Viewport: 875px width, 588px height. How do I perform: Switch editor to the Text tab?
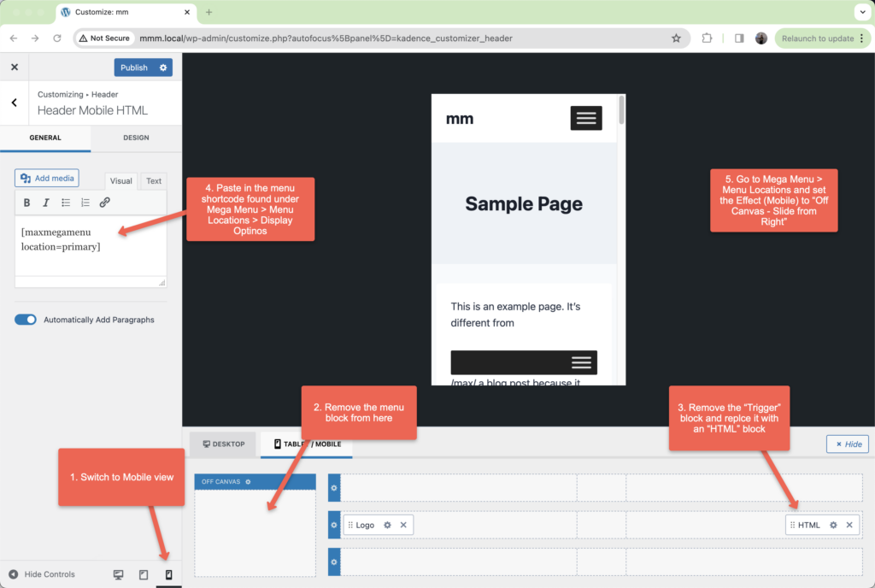coord(154,181)
